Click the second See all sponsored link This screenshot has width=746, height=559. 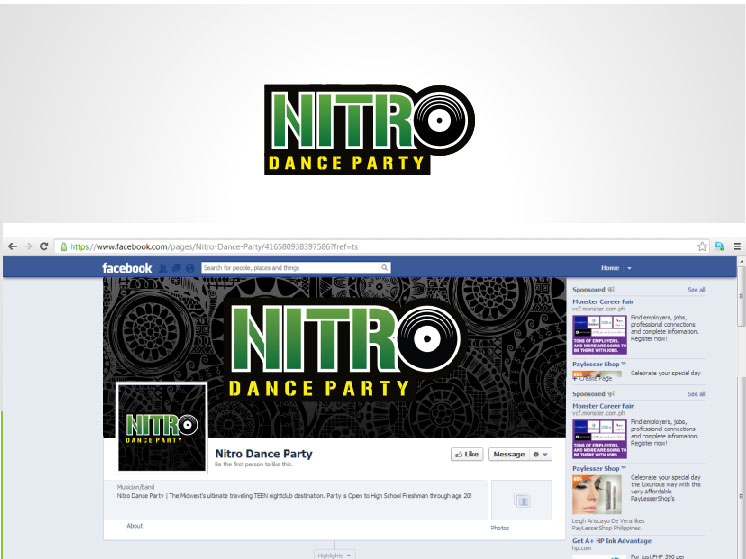[x=696, y=394]
